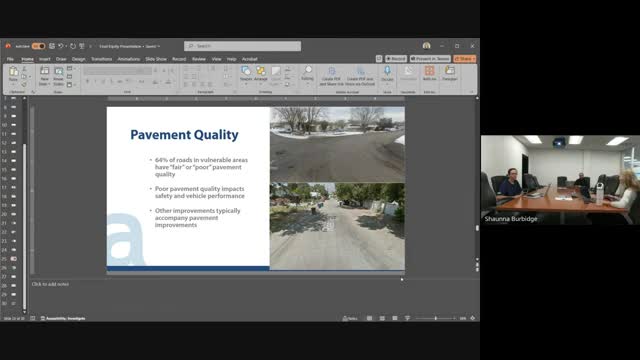Click bullet 'Poor pavement quality impacts'
Image resolution: width=640 pixels, height=360 pixels.
(200, 192)
